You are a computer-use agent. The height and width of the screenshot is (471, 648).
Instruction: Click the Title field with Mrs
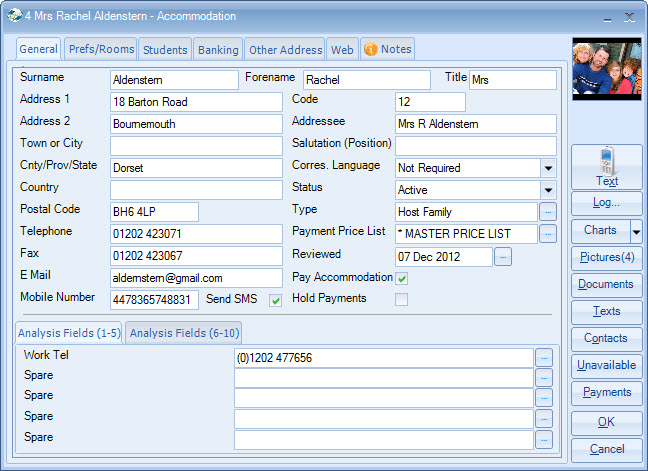click(513, 80)
